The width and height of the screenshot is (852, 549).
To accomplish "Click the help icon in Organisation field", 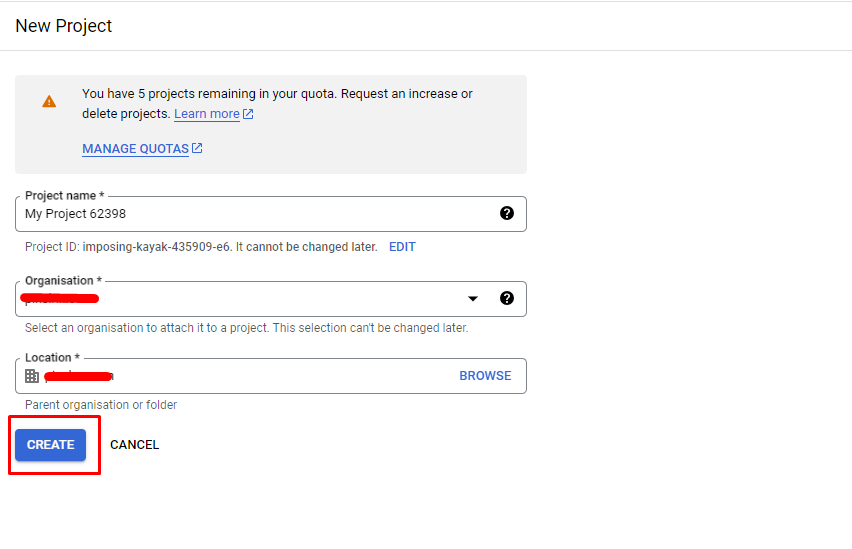I will pyautogui.click(x=507, y=298).
